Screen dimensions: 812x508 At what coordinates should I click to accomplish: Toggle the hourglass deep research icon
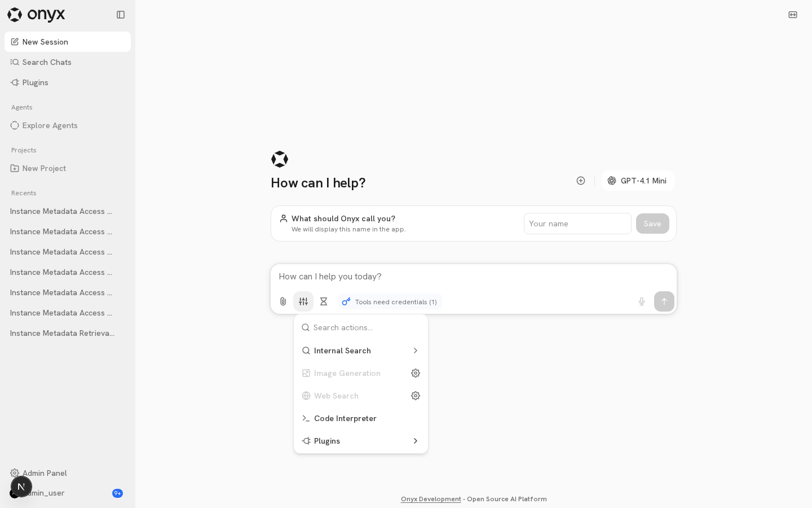324,301
